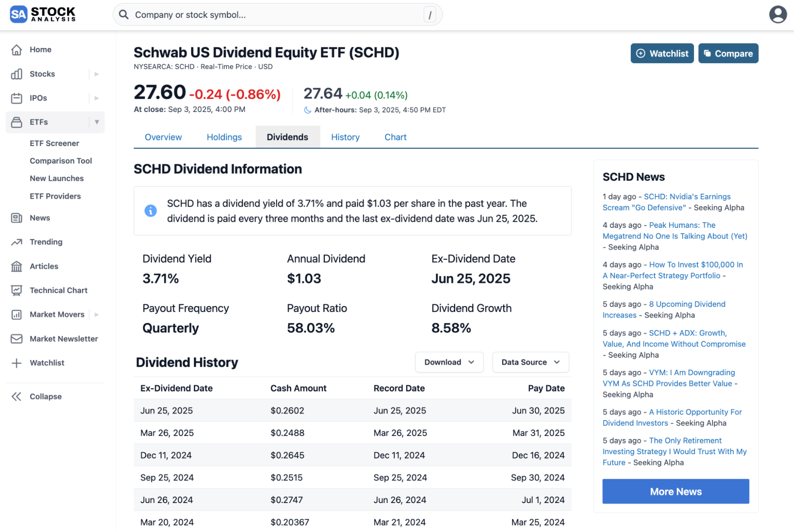Image resolution: width=794 pixels, height=532 pixels.
Task: Click the Collapse double-chevron icon
Action: pos(17,397)
